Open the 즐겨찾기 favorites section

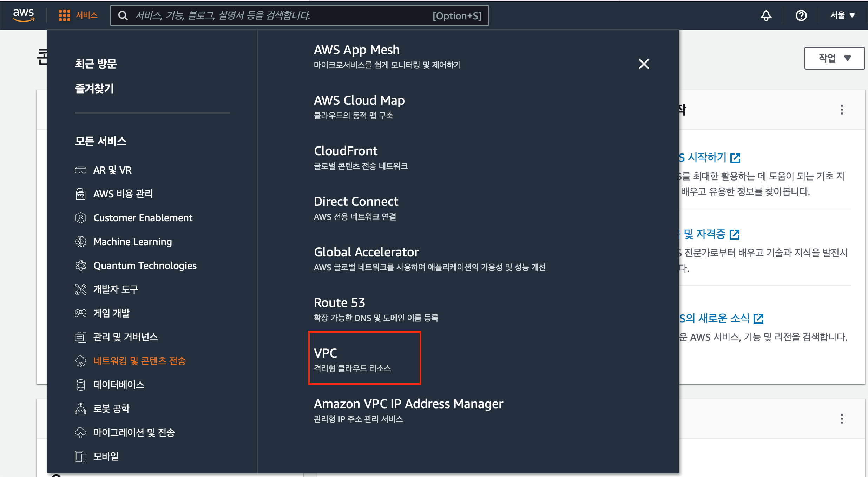tap(94, 89)
